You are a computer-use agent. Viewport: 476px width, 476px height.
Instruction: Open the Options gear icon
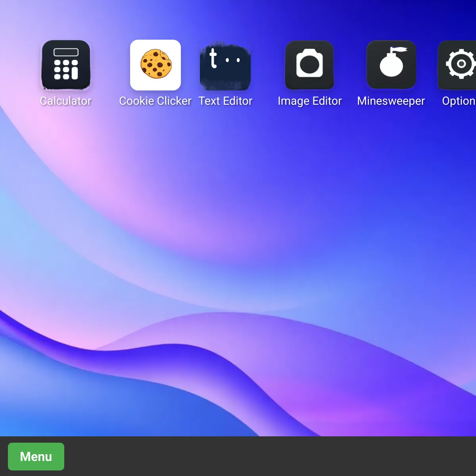pyautogui.click(x=459, y=65)
